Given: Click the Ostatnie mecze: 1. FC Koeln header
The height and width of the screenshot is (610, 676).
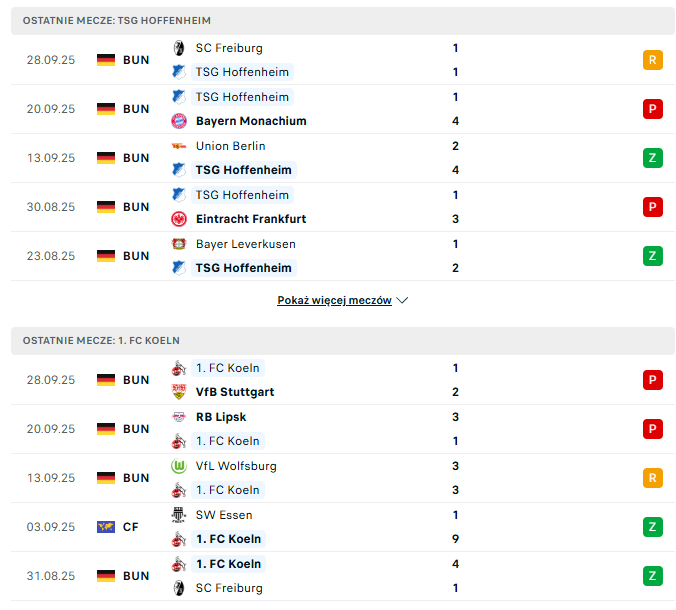Looking at the screenshot, I should (101, 340).
